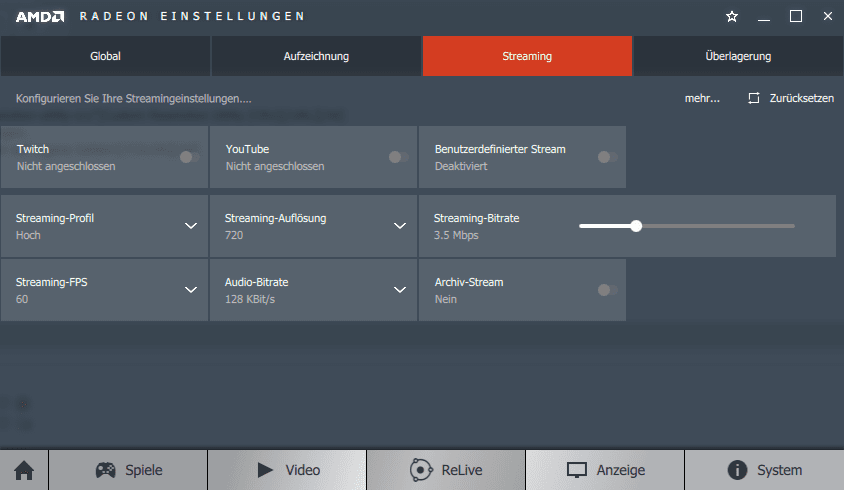Click the 128 KBit/s value
This screenshot has width=844, height=490.
tap(250, 299)
